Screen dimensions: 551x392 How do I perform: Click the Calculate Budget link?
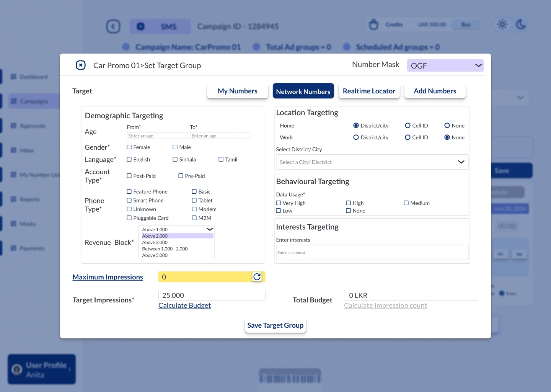(x=185, y=305)
